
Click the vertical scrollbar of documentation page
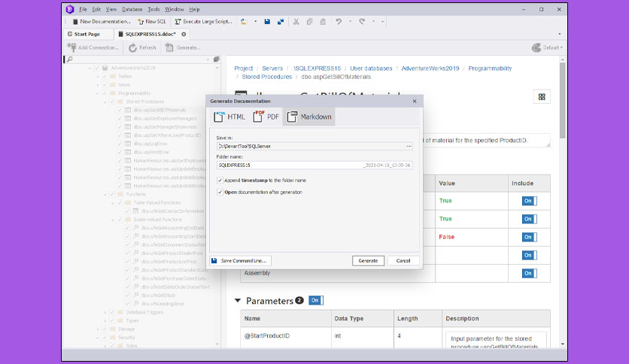[x=562, y=100]
